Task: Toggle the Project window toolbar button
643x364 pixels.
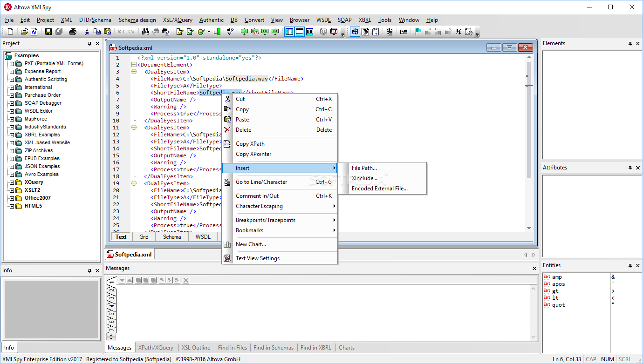Action: pos(289,32)
